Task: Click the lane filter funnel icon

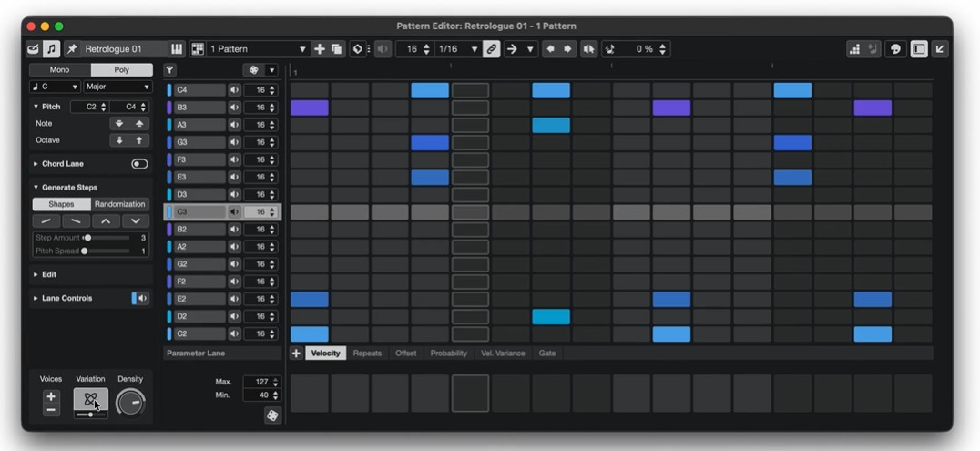Action: click(x=169, y=70)
